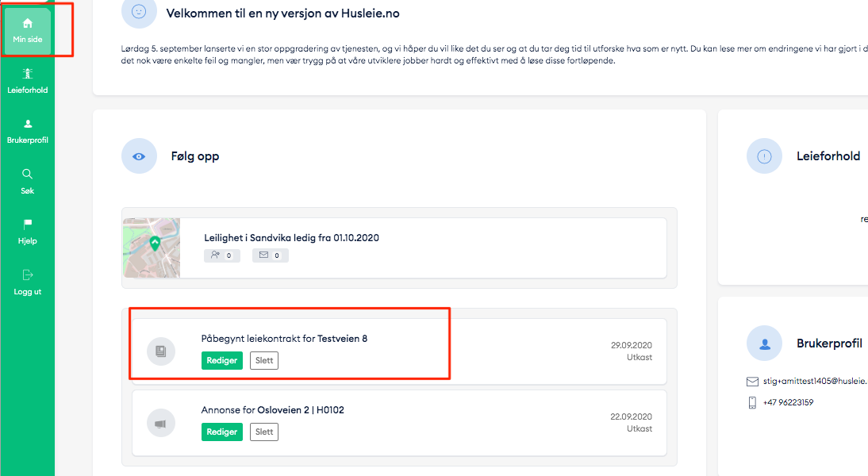Click the megaphone icon for Osloveien 2 ad

coord(161,424)
